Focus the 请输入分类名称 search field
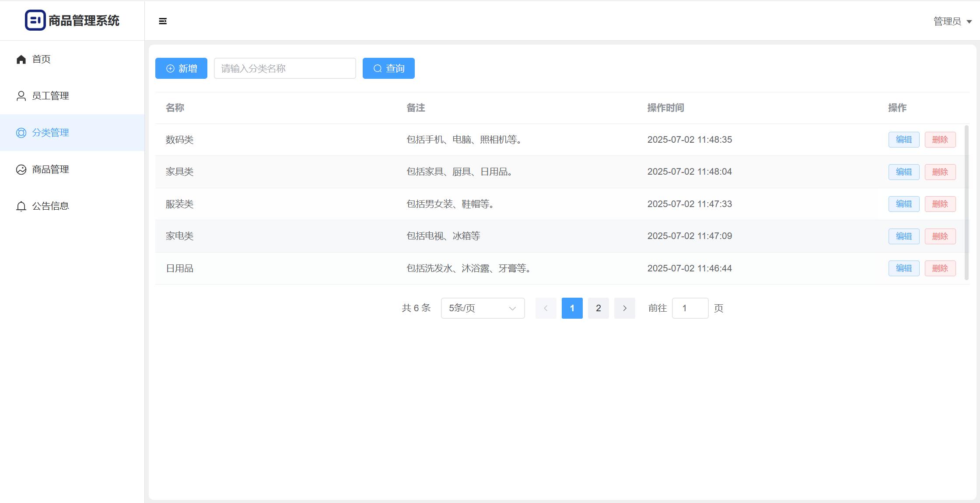 [285, 69]
